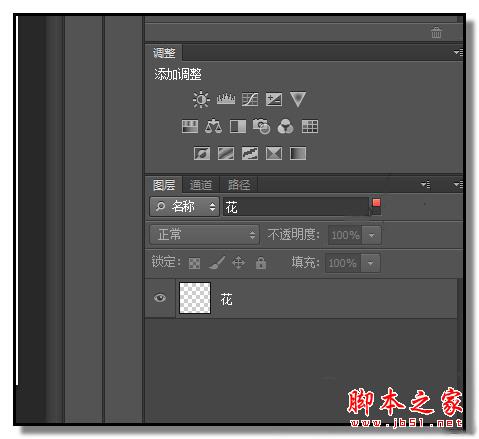Viewport: 479px width, 439px height.
Task: Add a Gradient Map adjustment
Action: point(298,154)
